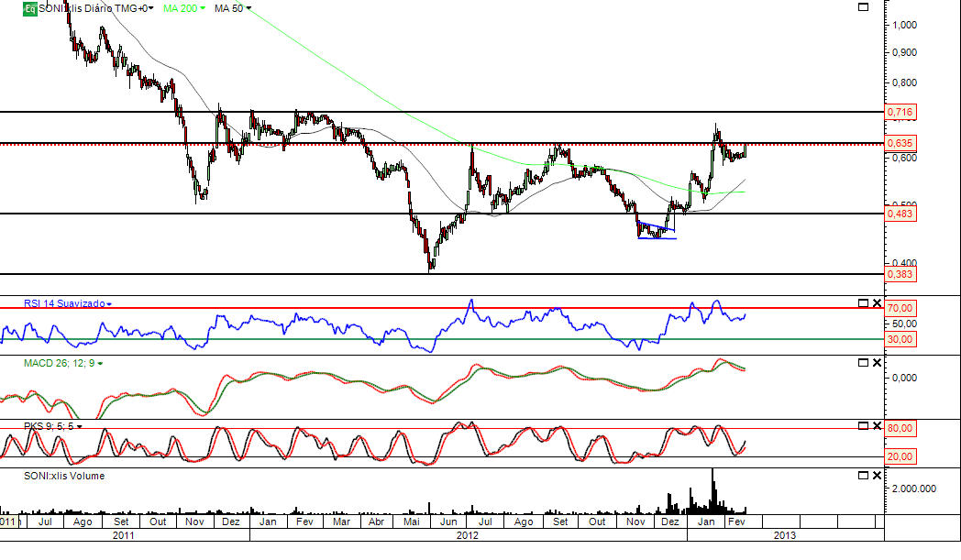Click the minimize box icon on the MACD panel
This screenshot has width=961, height=560.
click(x=861, y=362)
